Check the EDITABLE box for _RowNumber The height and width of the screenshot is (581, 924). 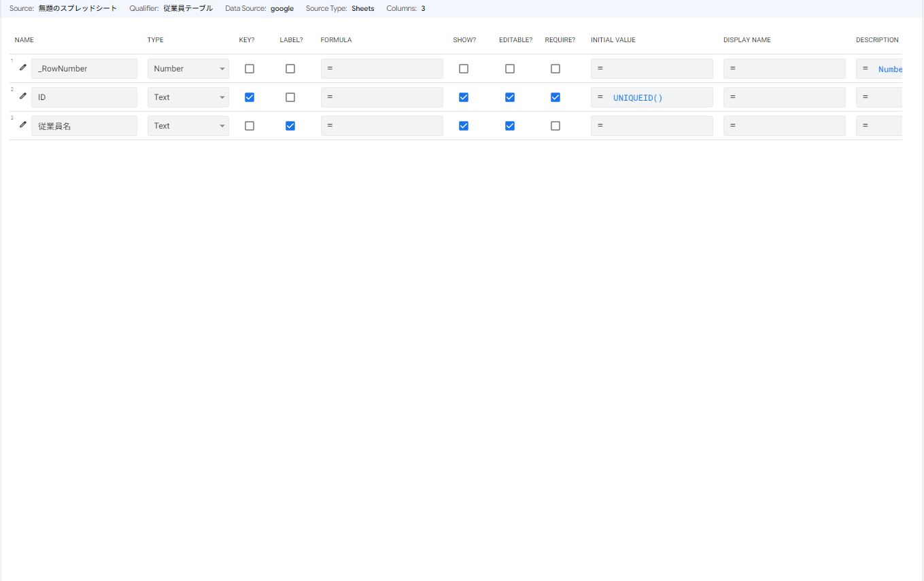(510, 69)
